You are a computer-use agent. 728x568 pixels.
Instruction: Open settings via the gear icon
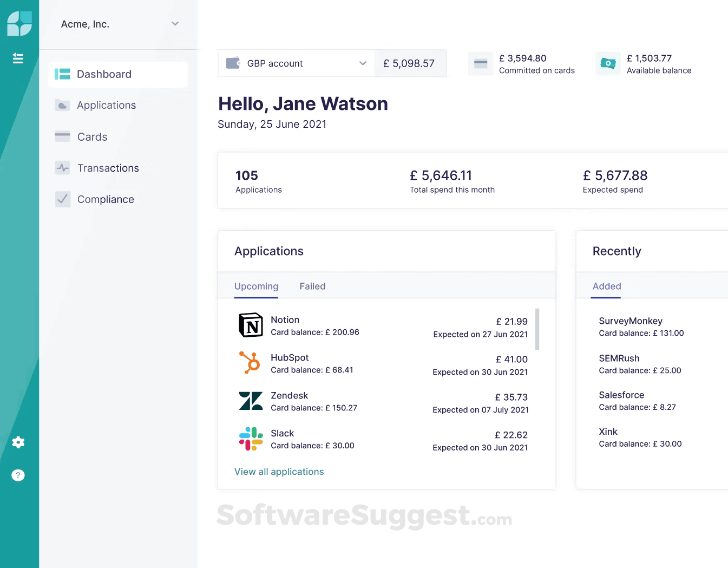tap(18, 442)
